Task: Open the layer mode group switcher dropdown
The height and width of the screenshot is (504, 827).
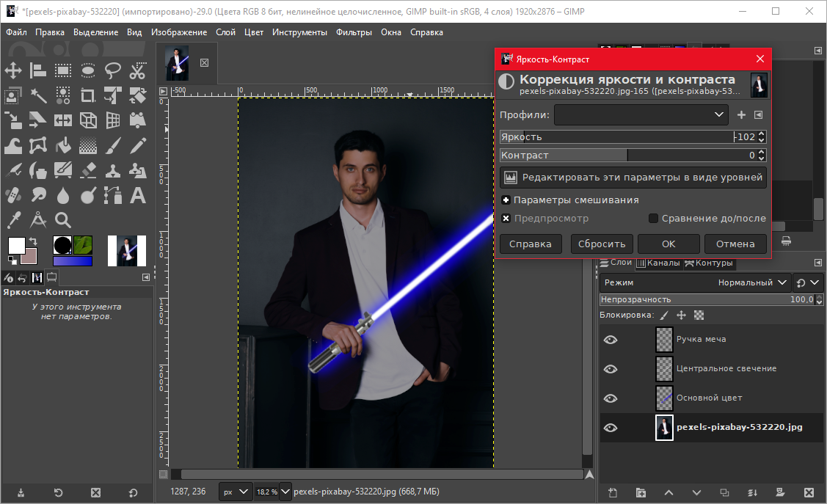Action: (x=807, y=282)
